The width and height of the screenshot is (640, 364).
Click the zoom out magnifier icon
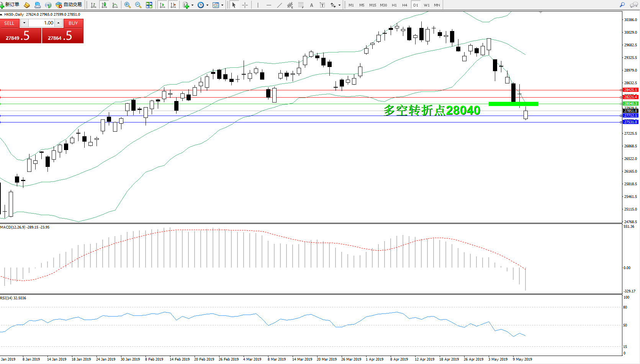pyautogui.click(x=138, y=5)
